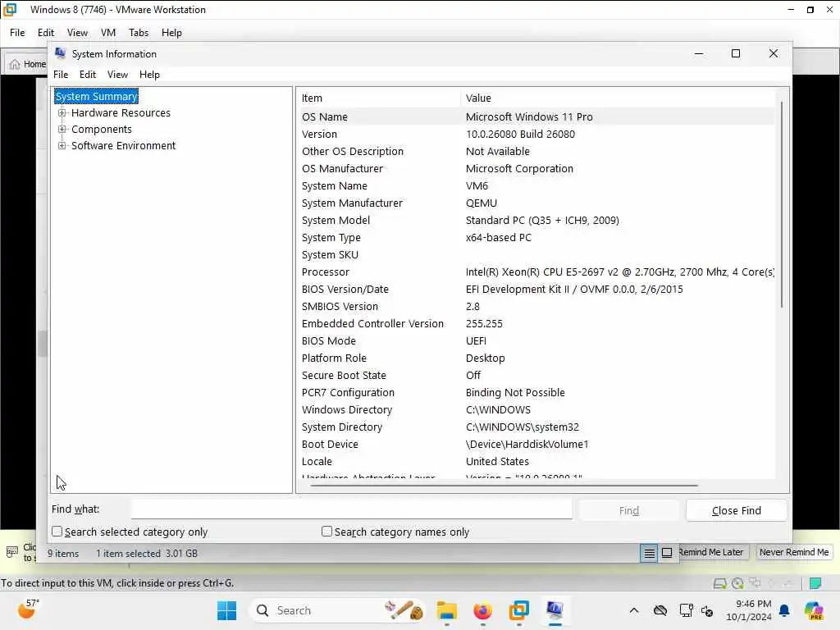Switch to details list view icon

(x=650, y=553)
